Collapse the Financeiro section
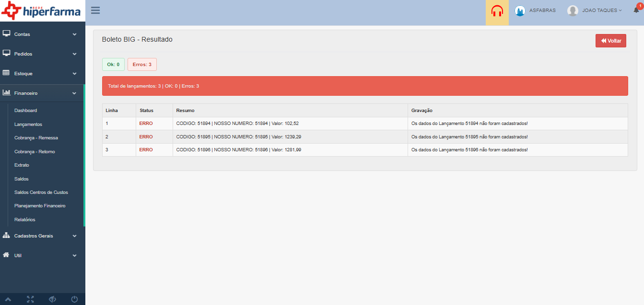The width and height of the screenshot is (644, 305). coord(42,93)
